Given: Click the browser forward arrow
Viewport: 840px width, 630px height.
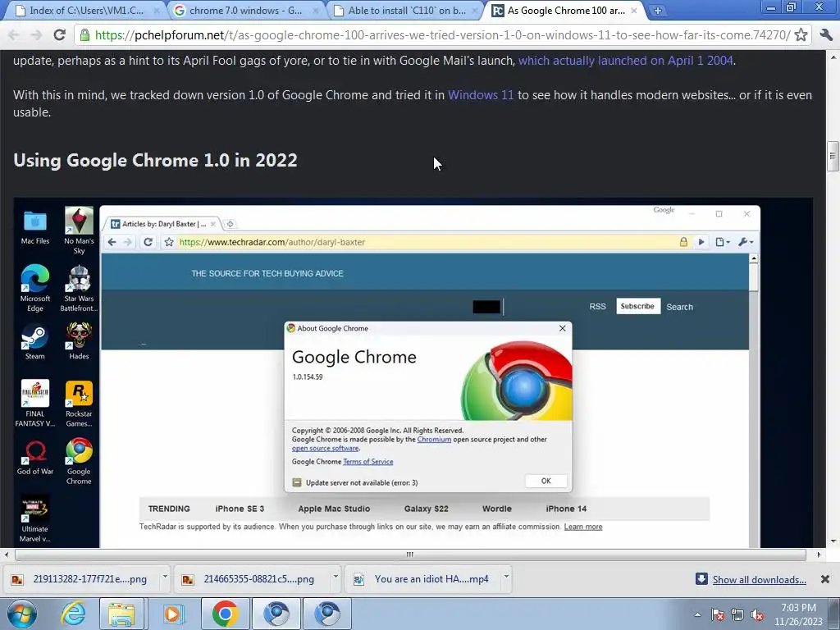Looking at the screenshot, I should pos(36,35).
